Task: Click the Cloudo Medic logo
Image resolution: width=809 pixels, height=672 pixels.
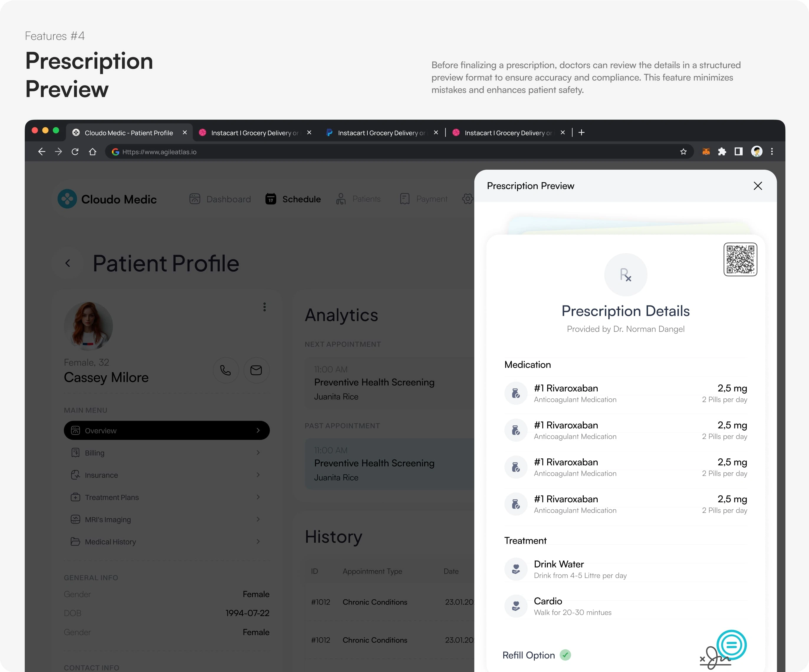Action: 107,199
